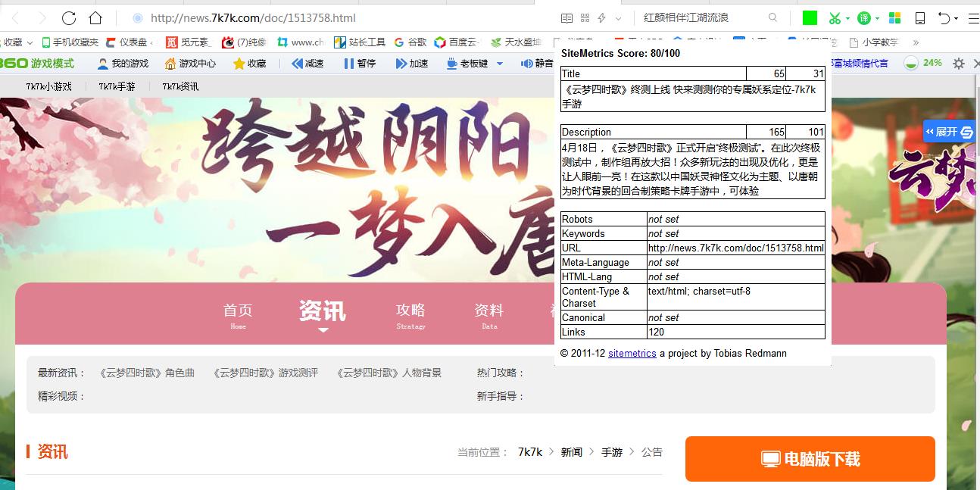980x490 pixels.
Task: Click the address bar URL field
Action: (253, 17)
